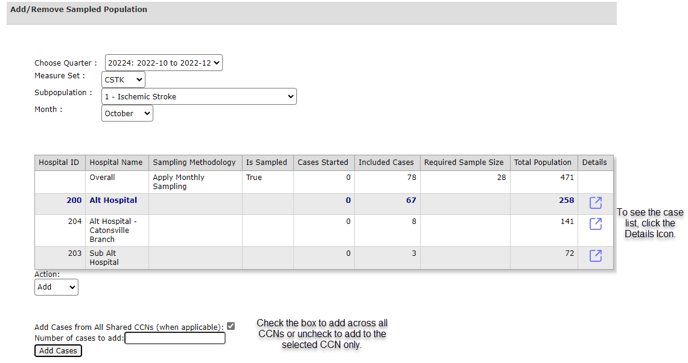Viewport: 688px width, 363px height.
Task: Click Overall total population 471
Action: (567, 177)
